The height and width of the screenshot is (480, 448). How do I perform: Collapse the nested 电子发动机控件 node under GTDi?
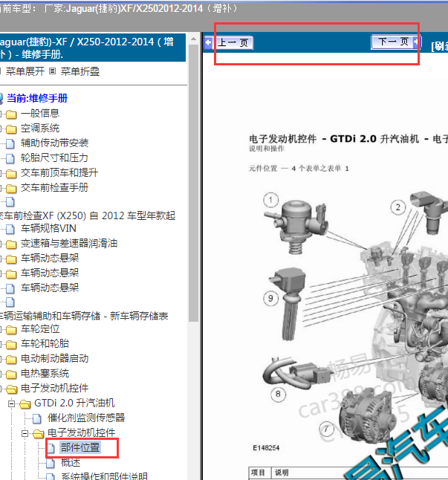[25, 433]
